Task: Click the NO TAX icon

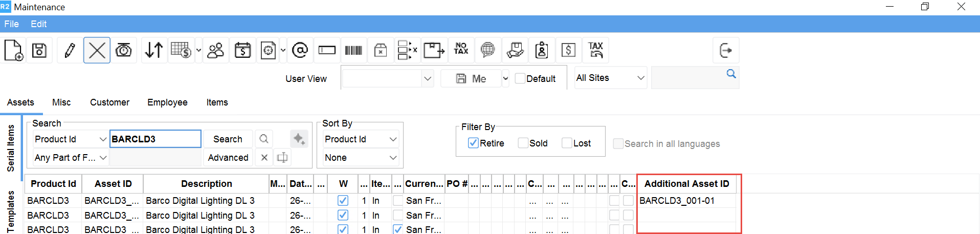Action: pyautogui.click(x=461, y=49)
